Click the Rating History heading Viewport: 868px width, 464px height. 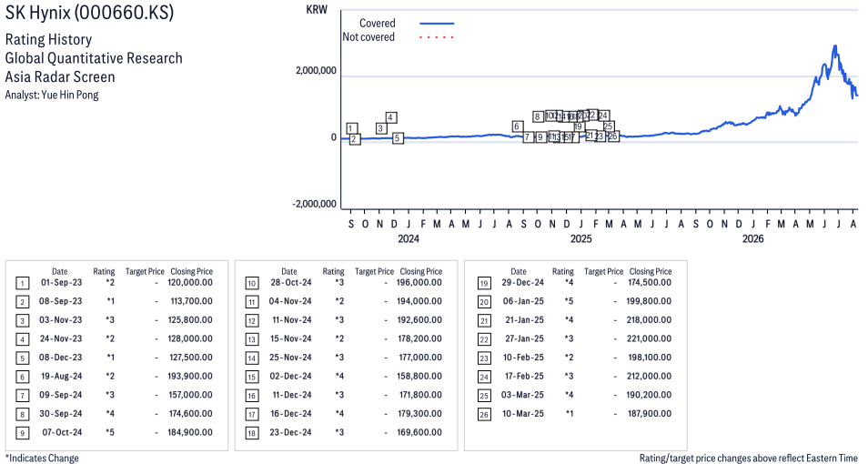(x=49, y=39)
